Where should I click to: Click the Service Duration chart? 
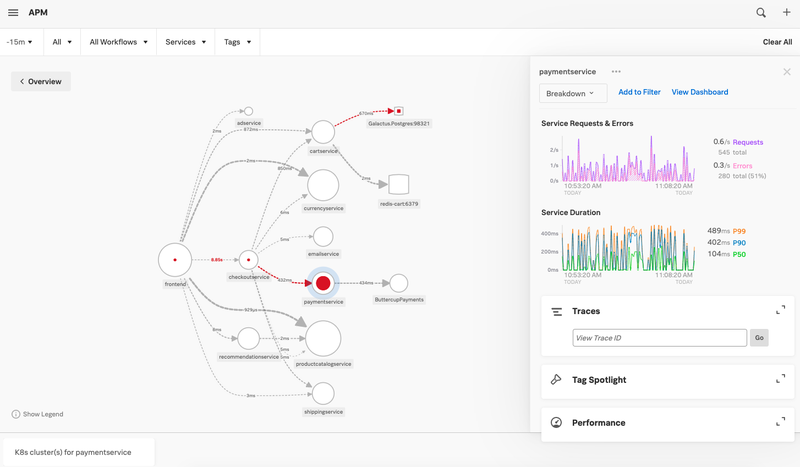(x=628, y=248)
